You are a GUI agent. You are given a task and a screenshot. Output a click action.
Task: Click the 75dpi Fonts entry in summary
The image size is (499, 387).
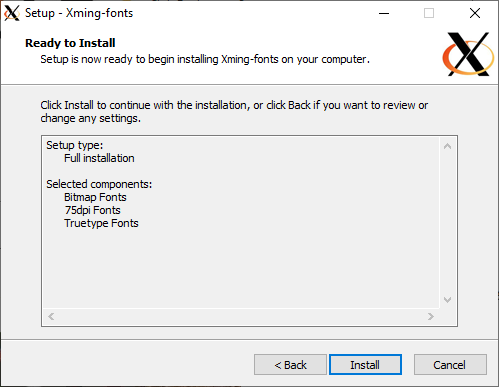pyautogui.click(x=92, y=210)
